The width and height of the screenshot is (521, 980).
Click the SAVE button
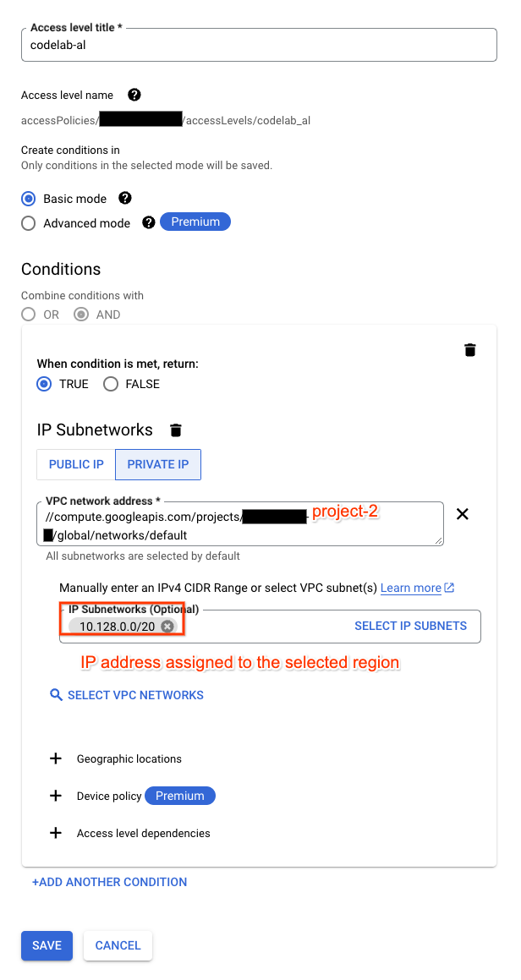click(47, 945)
